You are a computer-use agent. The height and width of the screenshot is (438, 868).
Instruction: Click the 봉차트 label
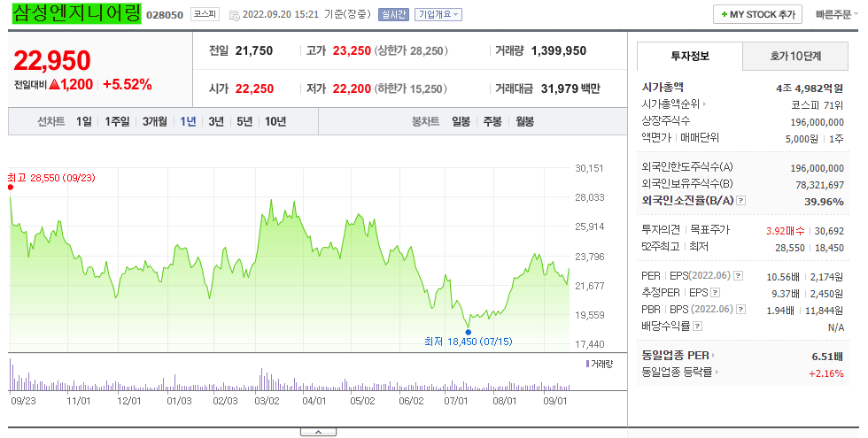point(426,122)
